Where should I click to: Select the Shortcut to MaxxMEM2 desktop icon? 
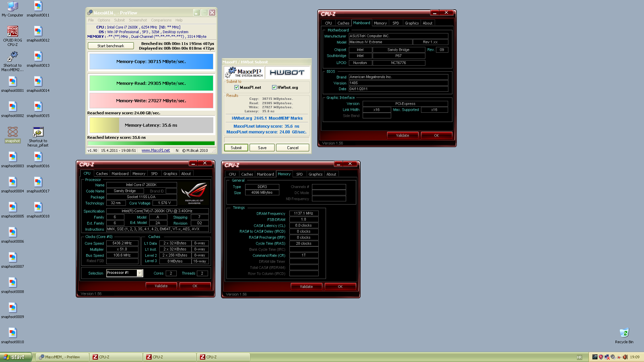click(x=12, y=61)
